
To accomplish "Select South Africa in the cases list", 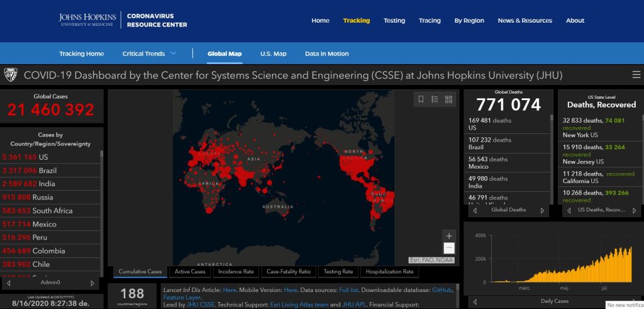I will click(x=50, y=211).
